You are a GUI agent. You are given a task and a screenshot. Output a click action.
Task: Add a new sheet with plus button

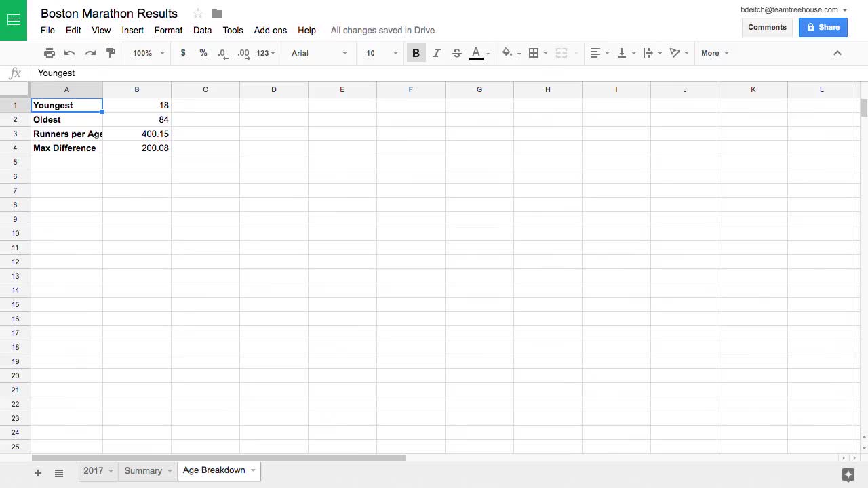38,473
